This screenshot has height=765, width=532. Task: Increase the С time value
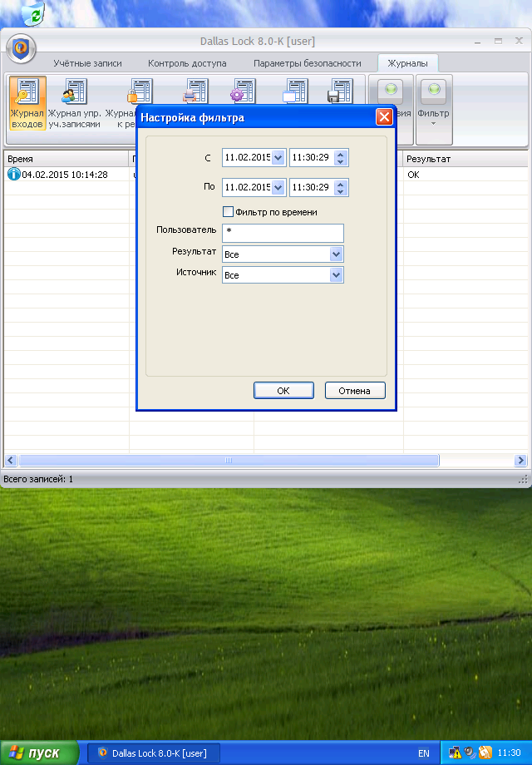point(341,154)
